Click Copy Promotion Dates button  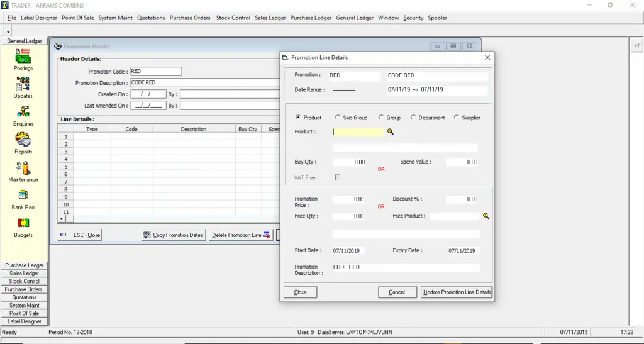(174, 235)
